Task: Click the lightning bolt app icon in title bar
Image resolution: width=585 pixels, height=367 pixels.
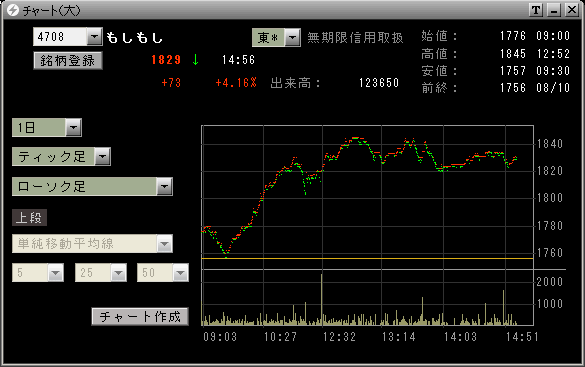Action: tap(13, 10)
